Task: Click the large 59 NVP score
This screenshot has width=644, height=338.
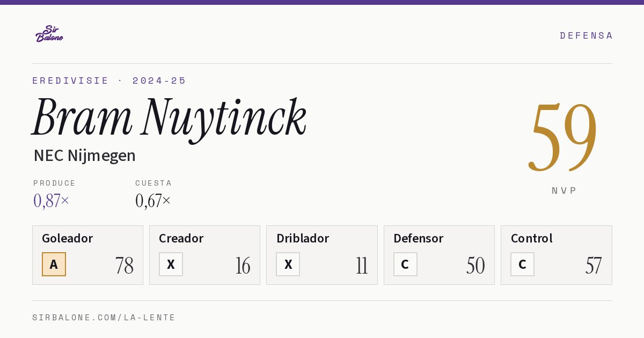Action: tap(563, 137)
